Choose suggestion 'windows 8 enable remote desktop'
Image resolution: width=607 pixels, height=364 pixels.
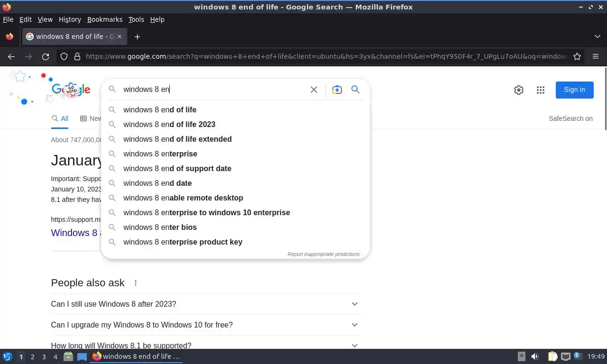tap(235, 198)
